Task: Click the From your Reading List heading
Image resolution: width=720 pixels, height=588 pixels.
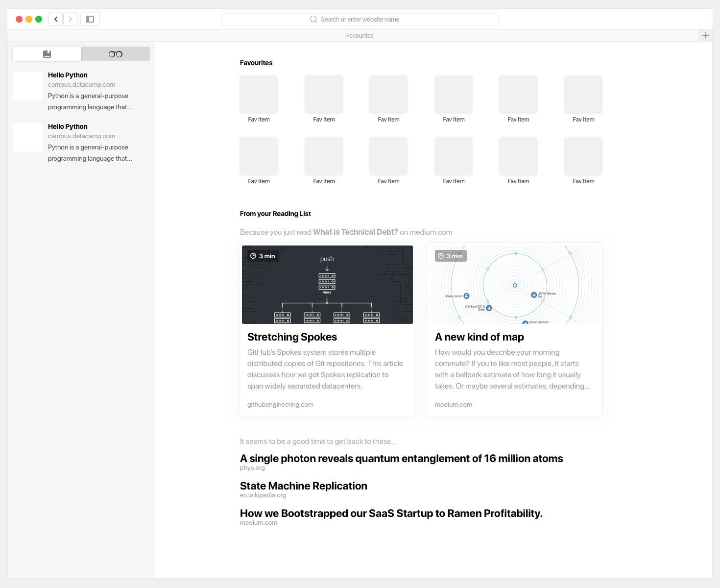Action: 275,214
